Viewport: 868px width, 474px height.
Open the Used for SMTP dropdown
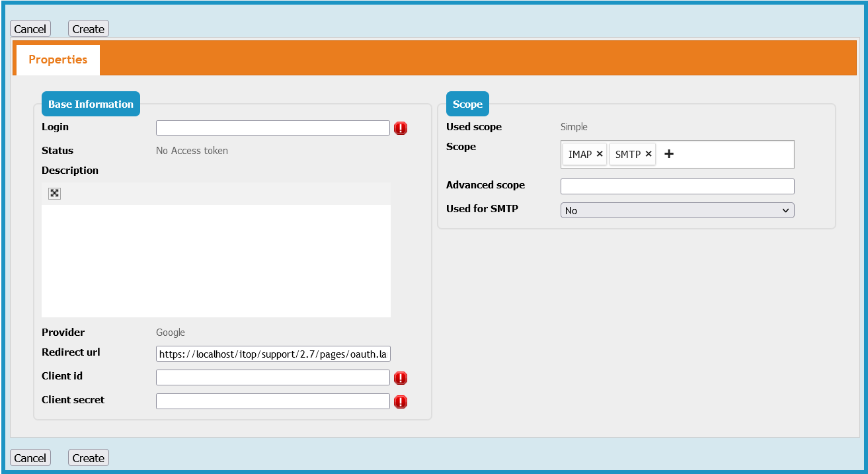point(677,210)
